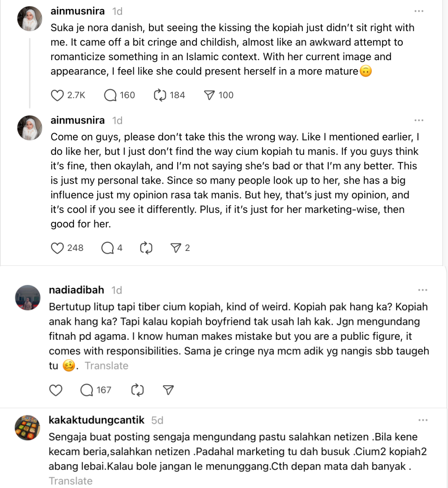Open the 167 replies on nadiadibah's comment
Screen dimensions: 448x488
(x=87, y=391)
